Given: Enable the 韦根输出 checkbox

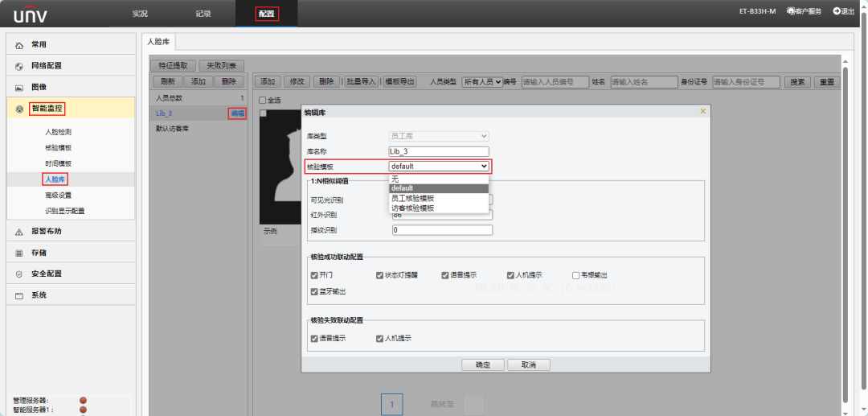Looking at the screenshot, I should 575,274.
